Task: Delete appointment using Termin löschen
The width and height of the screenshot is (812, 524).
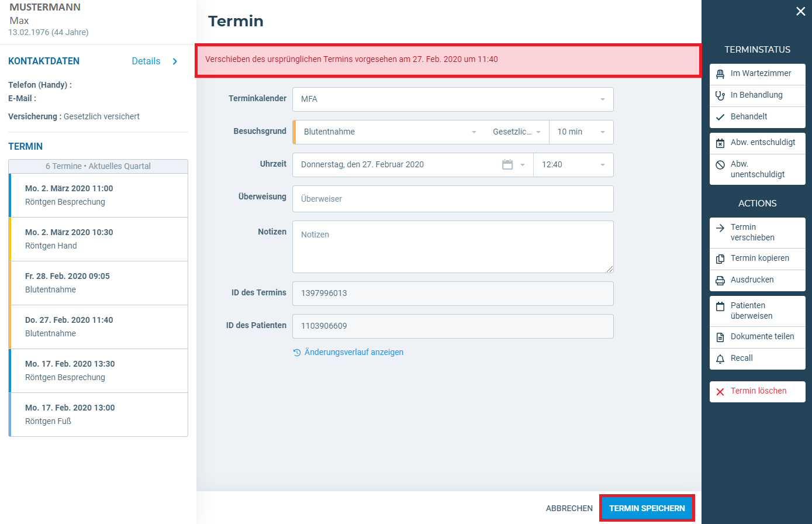Action: tap(757, 392)
